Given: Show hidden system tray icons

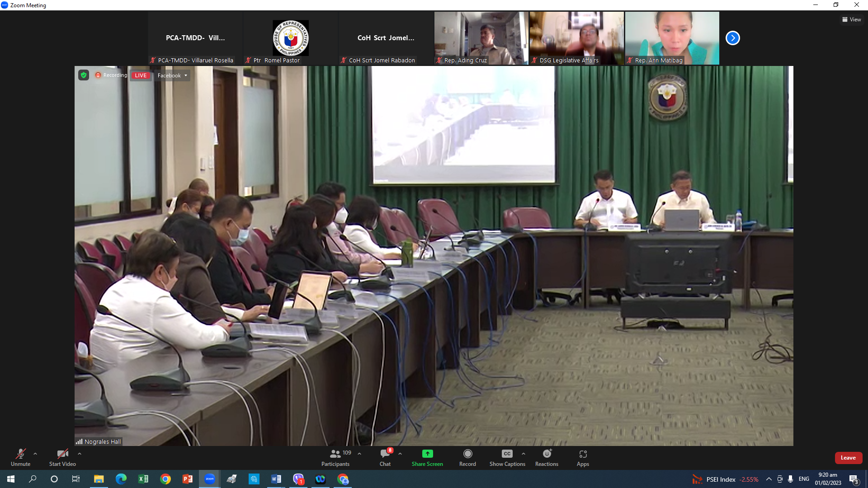Looking at the screenshot, I should pyautogui.click(x=769, y=479).
